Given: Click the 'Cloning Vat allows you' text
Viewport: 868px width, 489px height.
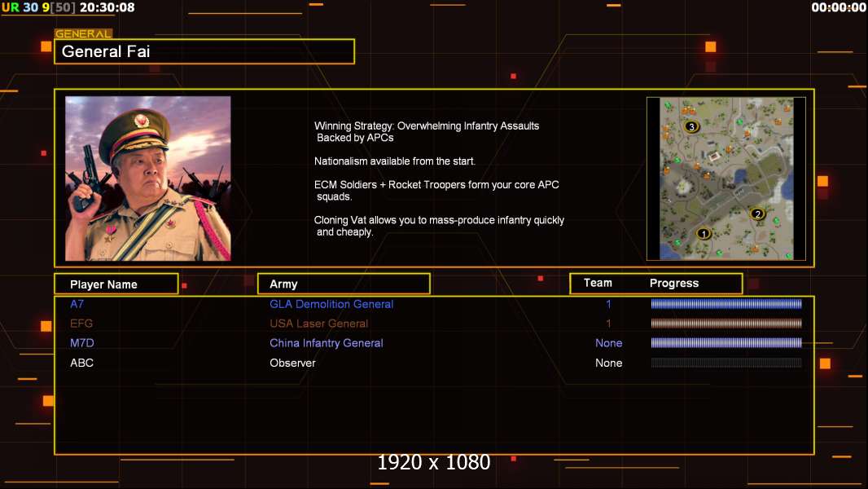Looking at the screenshot, I should coord(439,226).
